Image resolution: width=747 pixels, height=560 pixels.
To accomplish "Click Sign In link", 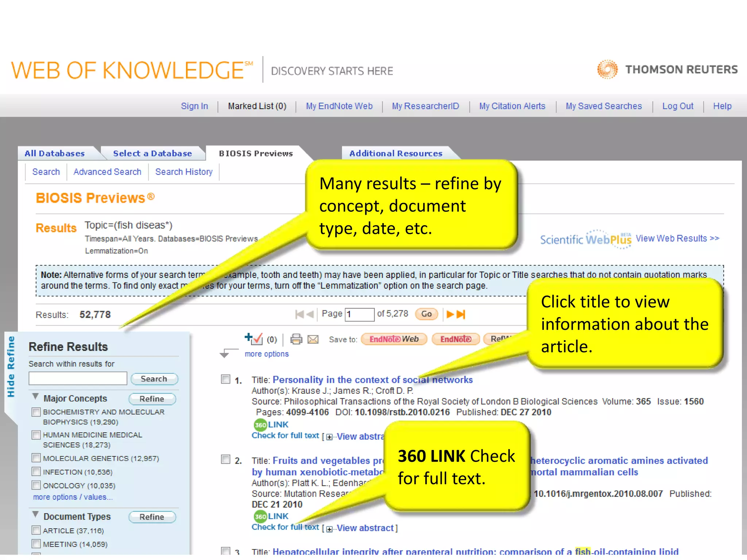I will tap(194, 106).
